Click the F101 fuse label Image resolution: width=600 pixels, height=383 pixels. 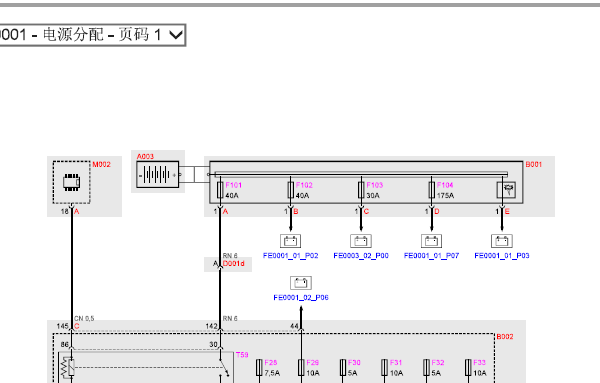pos(234,185)
